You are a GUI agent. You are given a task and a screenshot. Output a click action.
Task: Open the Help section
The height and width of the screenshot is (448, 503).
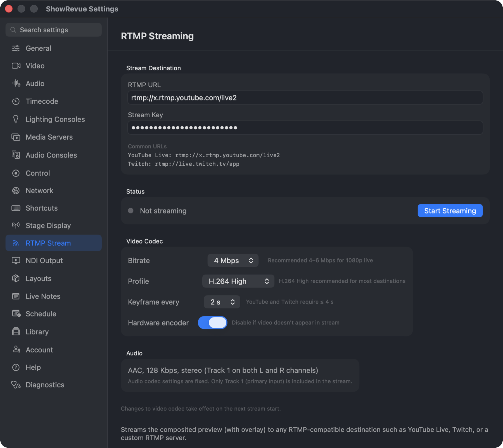[x=53, y=367]
